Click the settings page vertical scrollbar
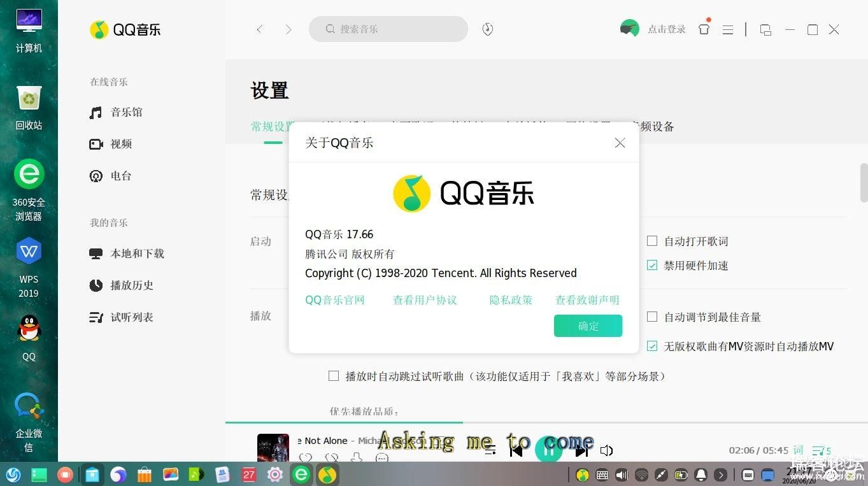Screen dimensions: 868x486 tap(864, 183)
